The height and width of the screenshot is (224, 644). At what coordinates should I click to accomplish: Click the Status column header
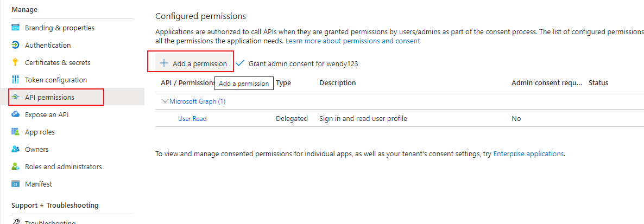598,83
